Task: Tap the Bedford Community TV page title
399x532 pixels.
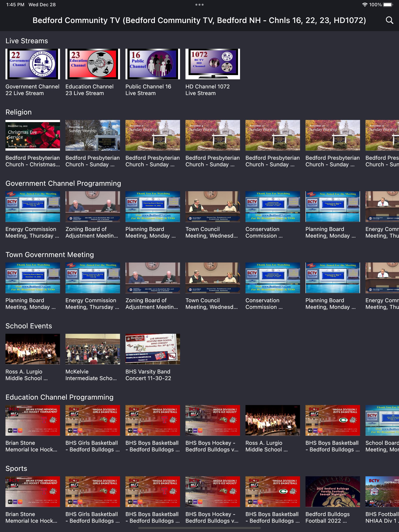Action: tap(199, 20)
